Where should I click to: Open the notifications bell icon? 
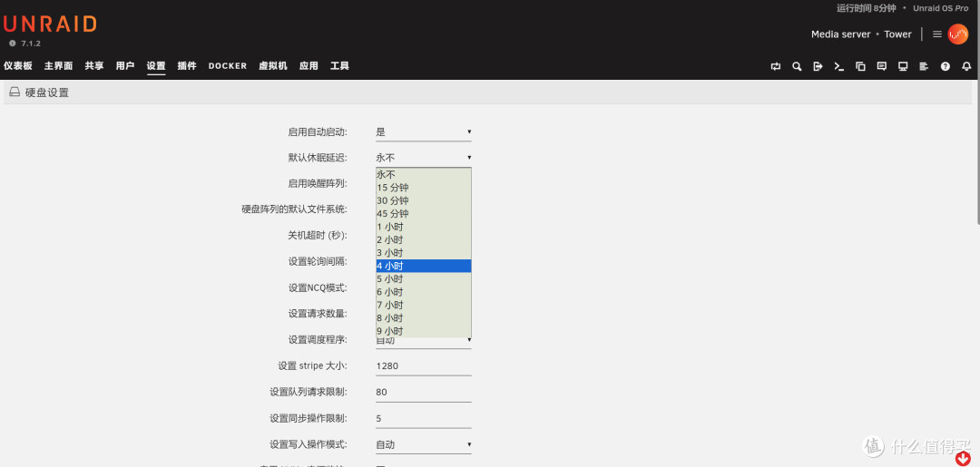pyautogui.click(x=966, y=66)
